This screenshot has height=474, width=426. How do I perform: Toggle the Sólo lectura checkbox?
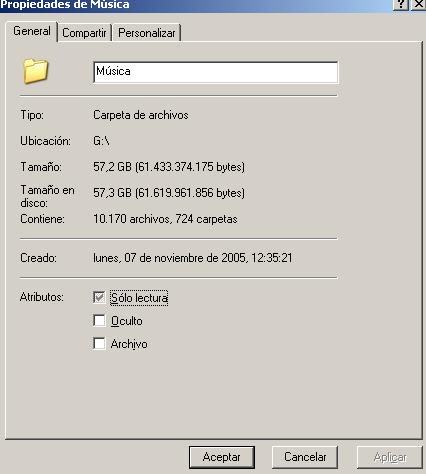[x=99, y=297]
